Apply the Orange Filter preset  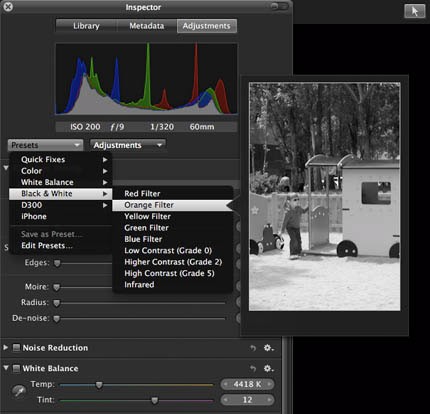click(x=173, y=205)
